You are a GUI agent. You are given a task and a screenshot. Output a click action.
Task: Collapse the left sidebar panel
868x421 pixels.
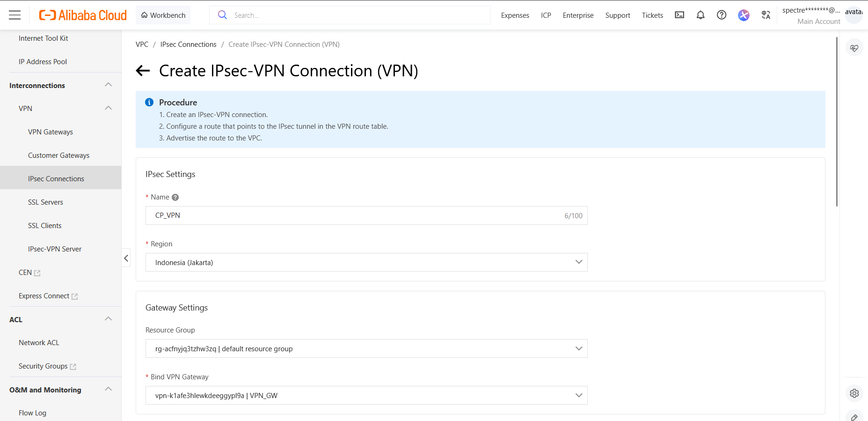tap(126, 258)
